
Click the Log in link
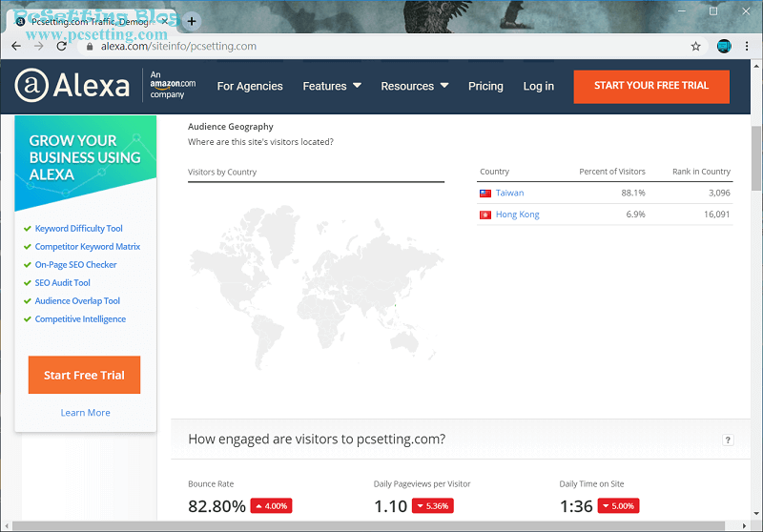point(538,86)
